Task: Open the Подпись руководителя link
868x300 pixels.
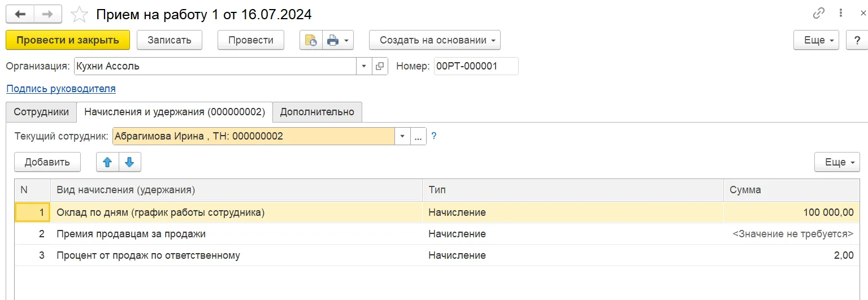Action: pos(61,89)
